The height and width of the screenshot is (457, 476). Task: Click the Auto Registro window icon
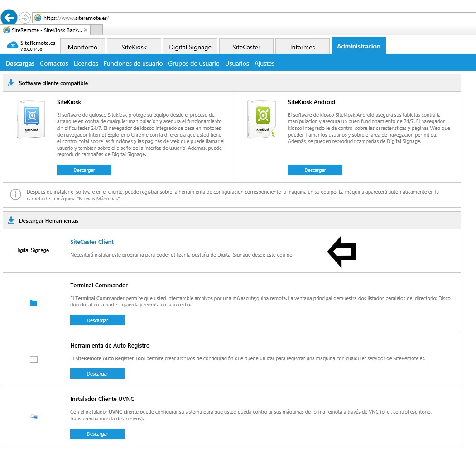click(x=34, y=360)
